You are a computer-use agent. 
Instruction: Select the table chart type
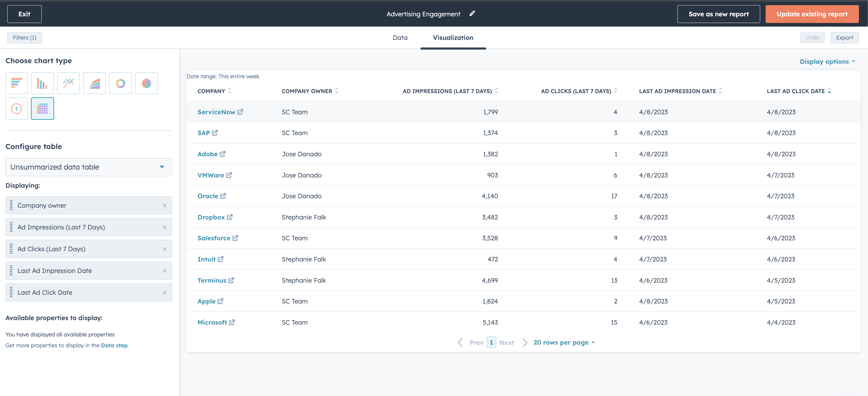[x=43, y=109]
